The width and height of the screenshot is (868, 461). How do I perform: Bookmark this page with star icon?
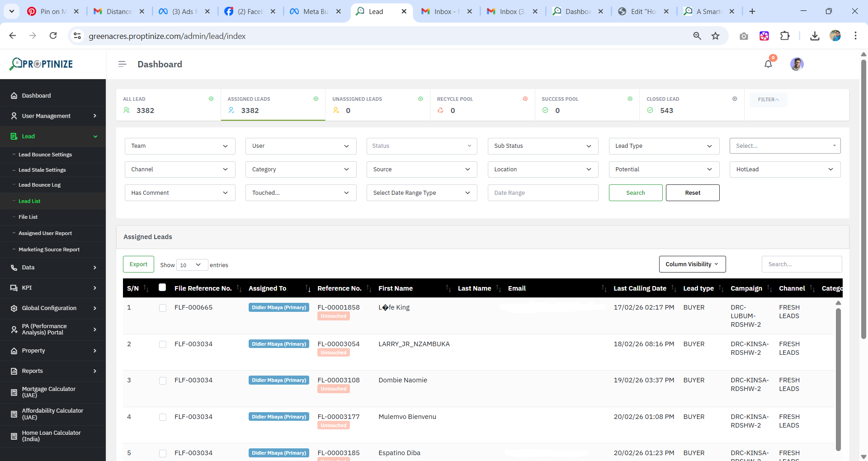point(715,36)
